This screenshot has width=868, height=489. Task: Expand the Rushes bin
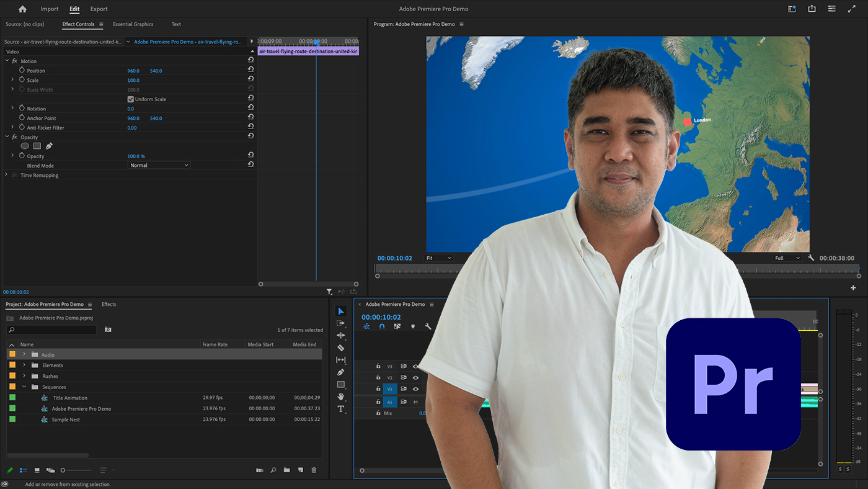(24, 376)
